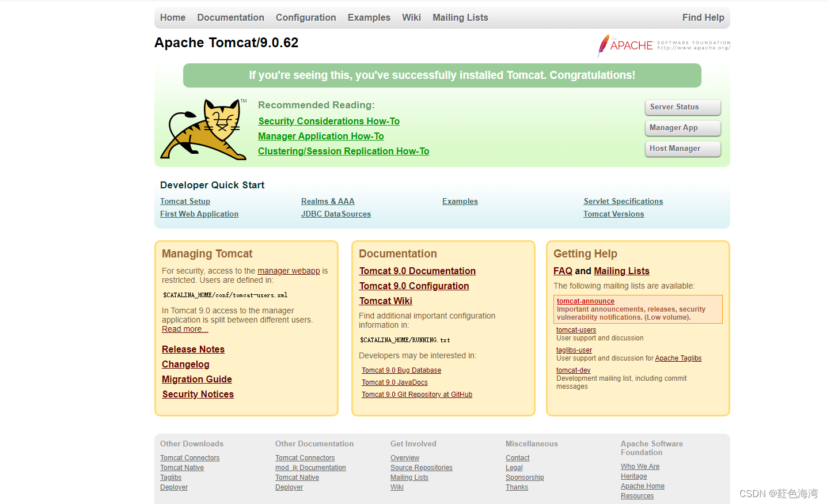Open the Sponsorship link

coord(525,478)
